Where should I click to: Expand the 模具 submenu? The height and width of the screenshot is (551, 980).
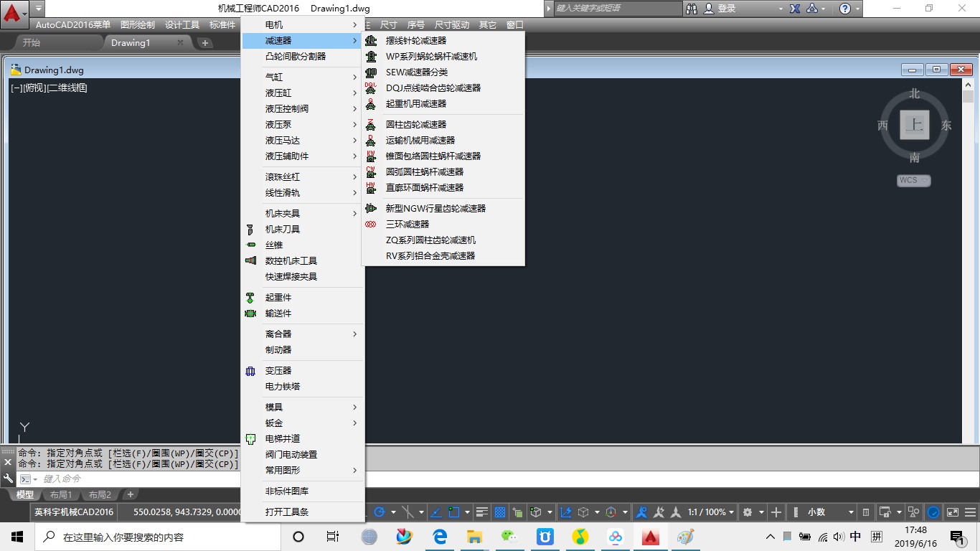pyautogui.click(x=303, y=408)
